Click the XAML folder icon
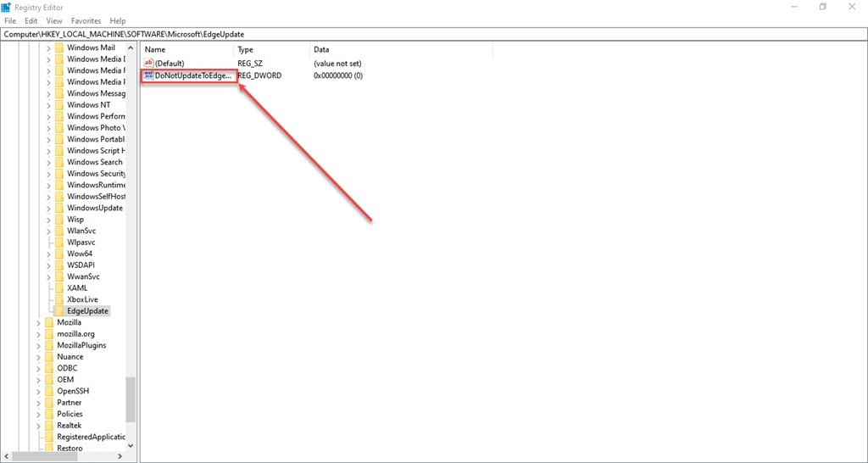Viewport: 868px width, 463px height. point(59,288)
